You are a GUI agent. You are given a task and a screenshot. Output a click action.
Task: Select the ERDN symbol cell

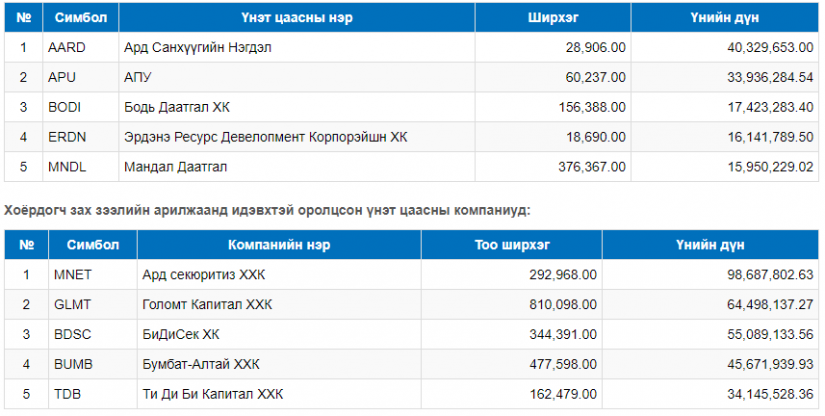click(81, 137)
